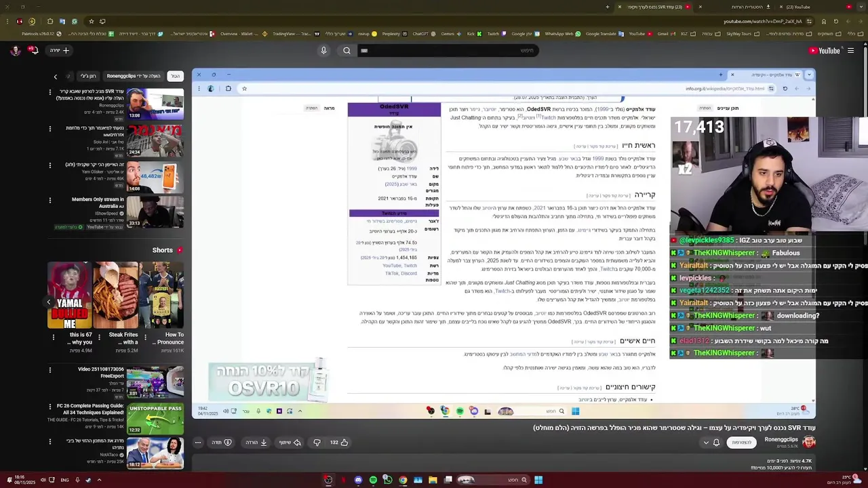868x488 pixels.
Task: Open the YouTube hamburger guide menu
Action: (x=850, y=50)
